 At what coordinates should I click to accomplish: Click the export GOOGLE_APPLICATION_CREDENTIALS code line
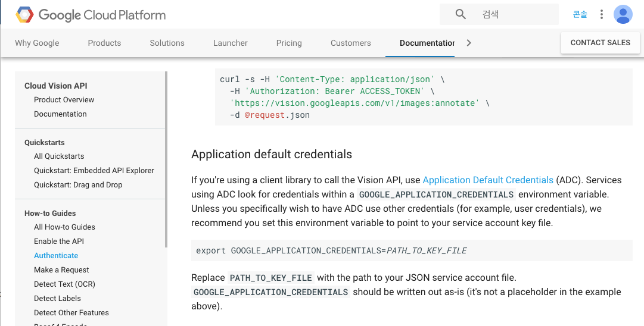tap(331, 250)
